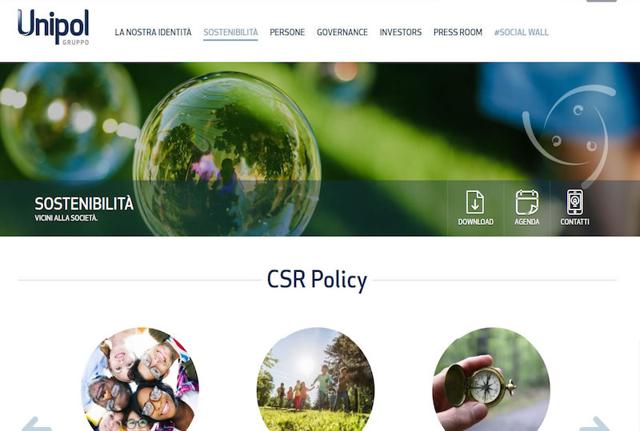Viewport: 640px width, 431px height.
Task: Open the Governance menu
Action: [342, 32]
